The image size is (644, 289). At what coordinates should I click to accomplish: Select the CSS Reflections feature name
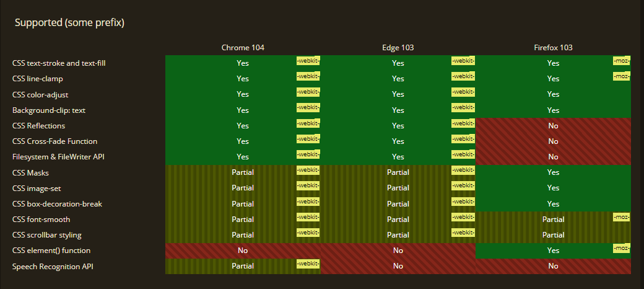(38, 125)
